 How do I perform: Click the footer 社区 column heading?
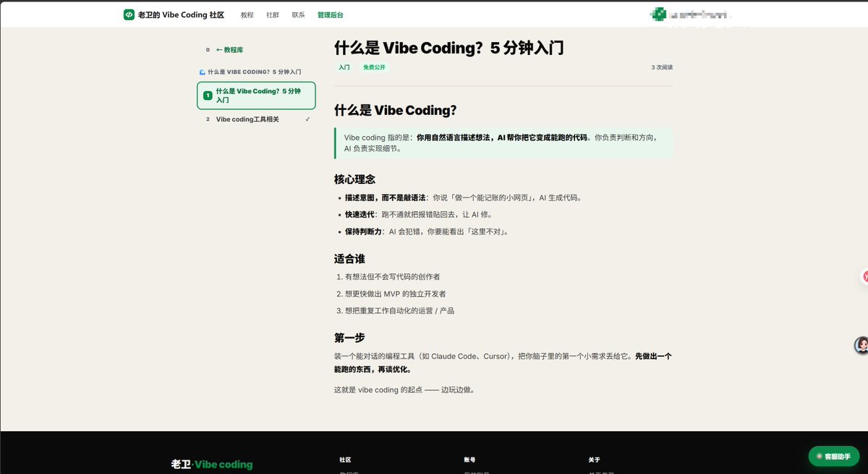(x=345, y=460)
